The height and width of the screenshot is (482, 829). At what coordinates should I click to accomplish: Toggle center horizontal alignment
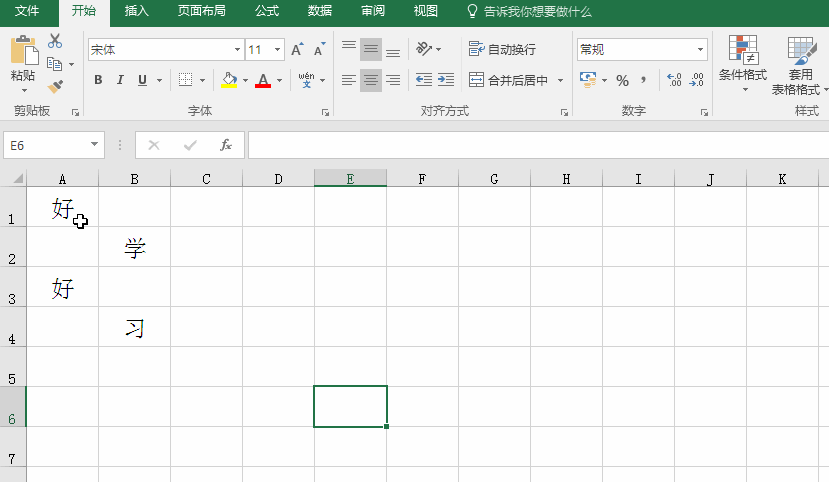pos(371,80)
